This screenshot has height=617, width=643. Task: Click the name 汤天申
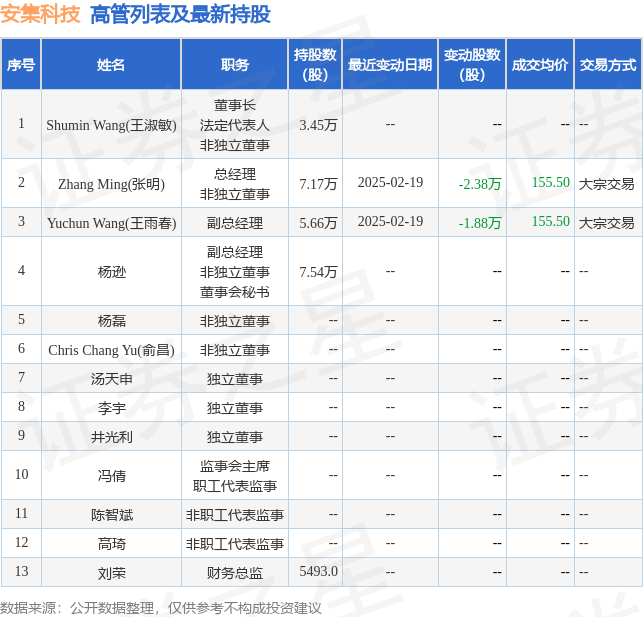pos(112,379)
